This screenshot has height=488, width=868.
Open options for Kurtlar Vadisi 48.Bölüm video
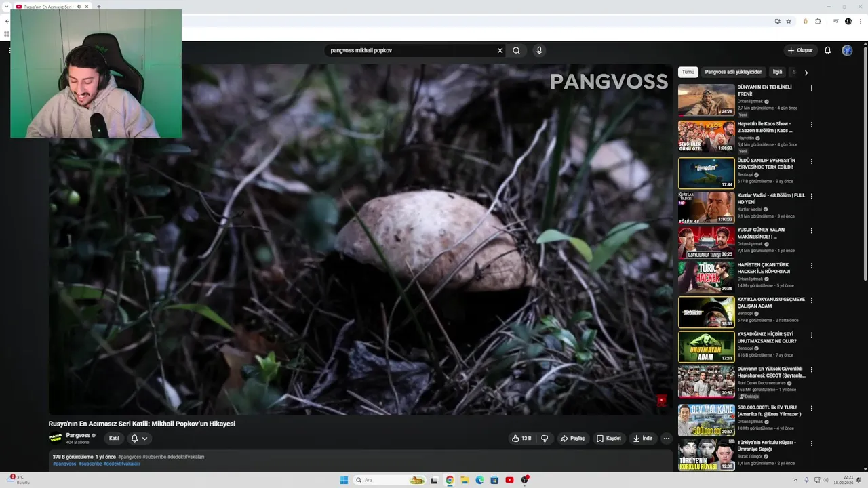click(811, 196)
